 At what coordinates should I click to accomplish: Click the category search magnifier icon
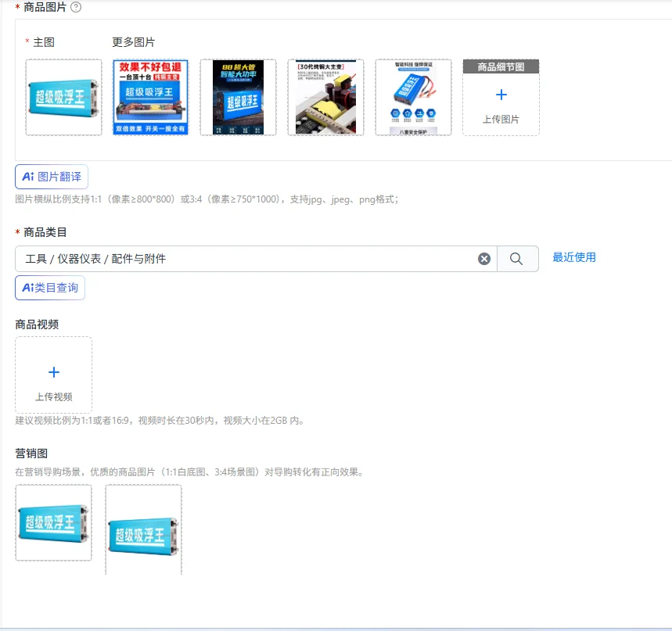click(517, 259)
